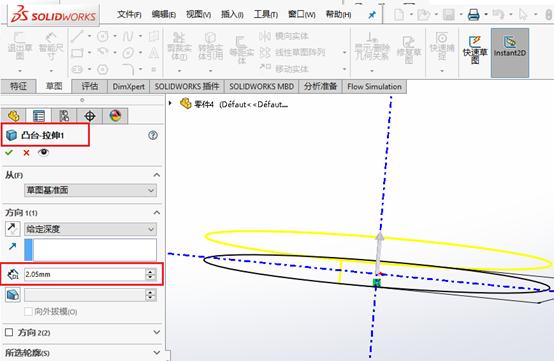Click the Open file icon

click(x=423, y=14)
